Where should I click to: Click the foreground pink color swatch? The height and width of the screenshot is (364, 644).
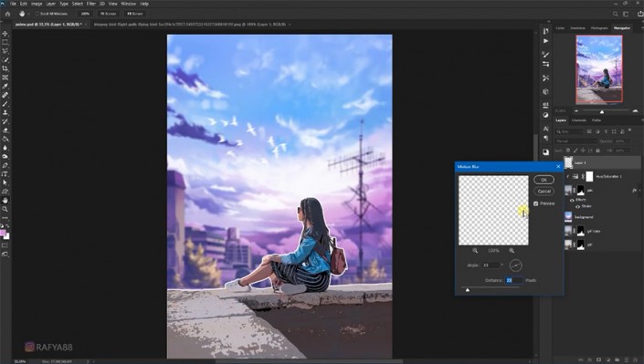point(3,234)
